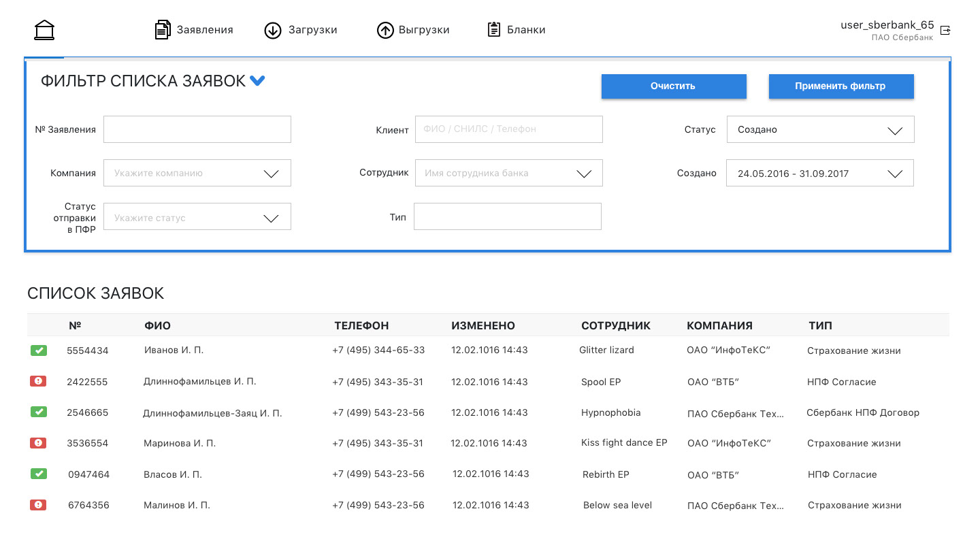Click green check status icon for 5554434
The image size is (980, 556).
(x=38, y=350)
